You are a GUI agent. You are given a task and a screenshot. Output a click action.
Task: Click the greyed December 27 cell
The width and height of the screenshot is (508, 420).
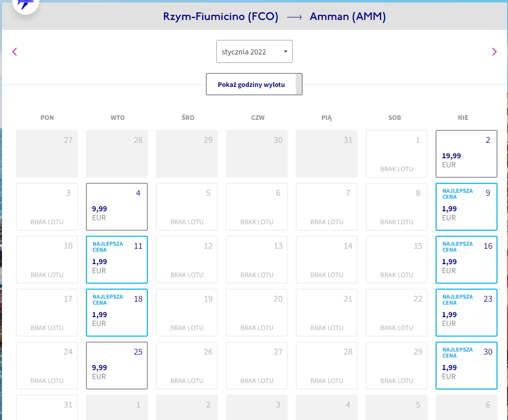coord(47,154)
